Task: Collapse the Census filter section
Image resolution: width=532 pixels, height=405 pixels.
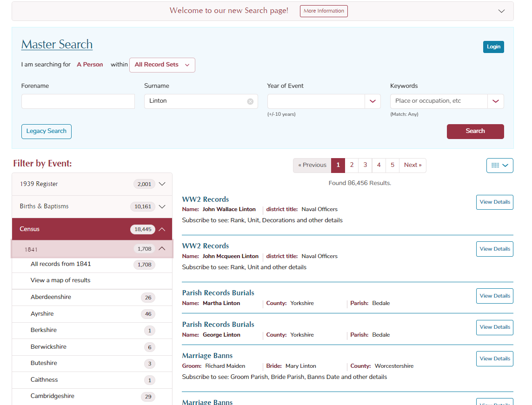Action: tap(162, 229)
